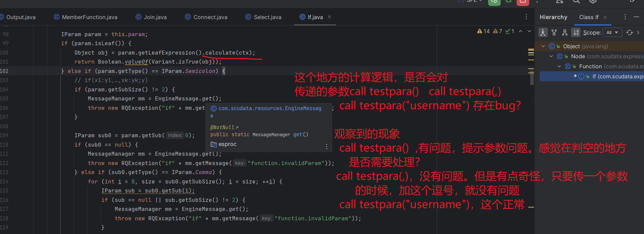Screen dimensions: 644x234
Task: Collapse the Function node in hierarchy
Action: click(x=559, y=66)
